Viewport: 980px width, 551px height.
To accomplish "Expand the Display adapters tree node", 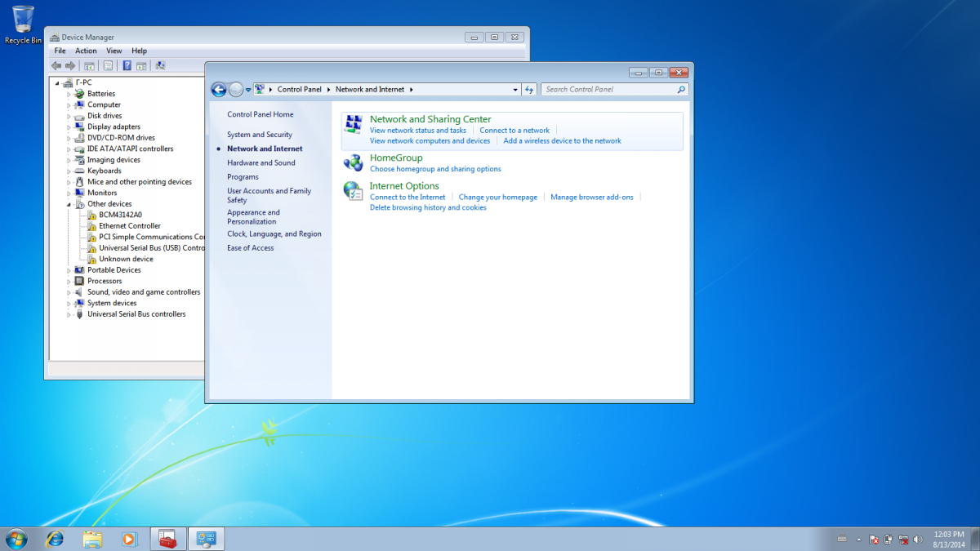I will [69, 127].
